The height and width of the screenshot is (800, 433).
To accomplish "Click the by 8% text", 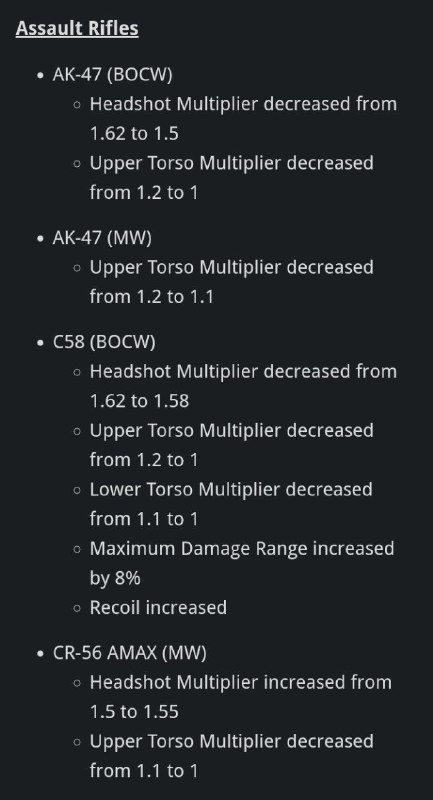I will tap(115, 579).
